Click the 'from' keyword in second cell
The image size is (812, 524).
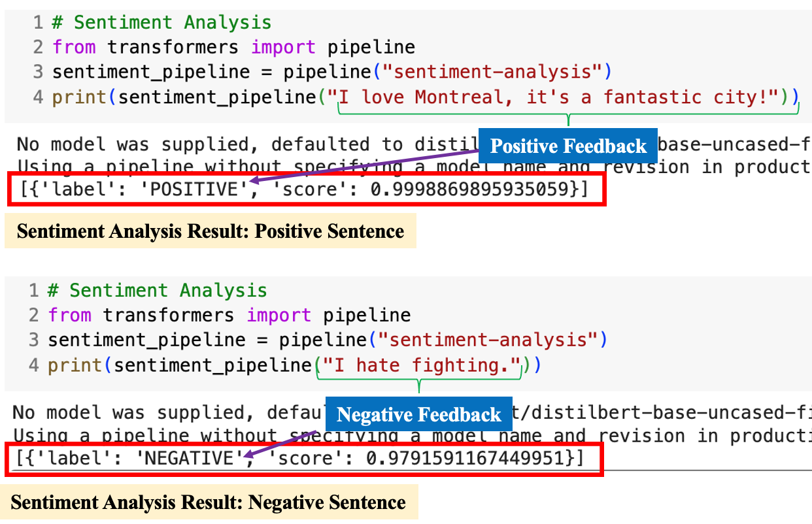[x=69, y=316]
